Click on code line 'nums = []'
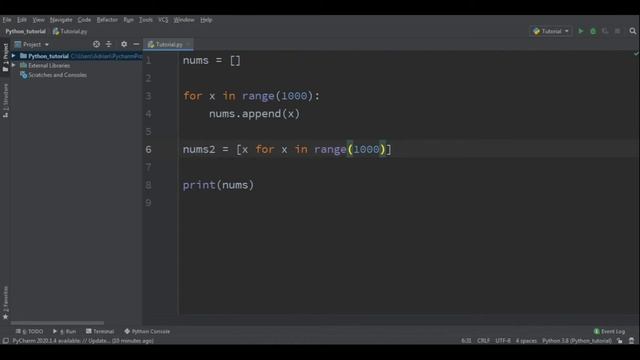The height and width of the screenshot is (360, 640). (x=211, y=60)
